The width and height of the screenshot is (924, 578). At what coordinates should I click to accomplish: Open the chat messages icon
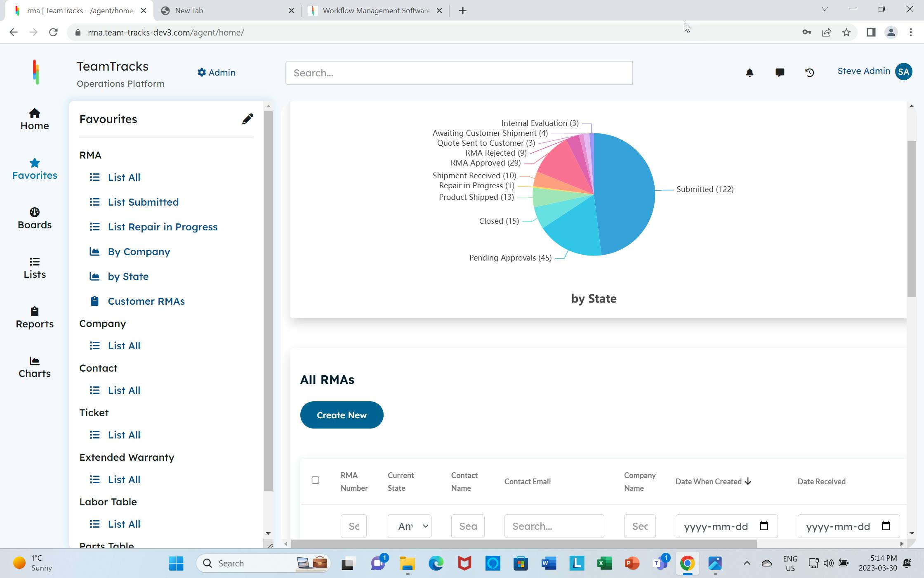(780, 73)
